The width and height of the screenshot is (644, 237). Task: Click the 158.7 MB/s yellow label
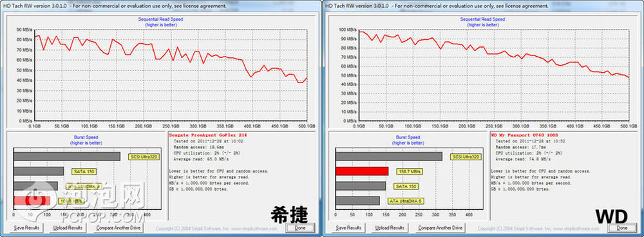click(x=410, y=171)
